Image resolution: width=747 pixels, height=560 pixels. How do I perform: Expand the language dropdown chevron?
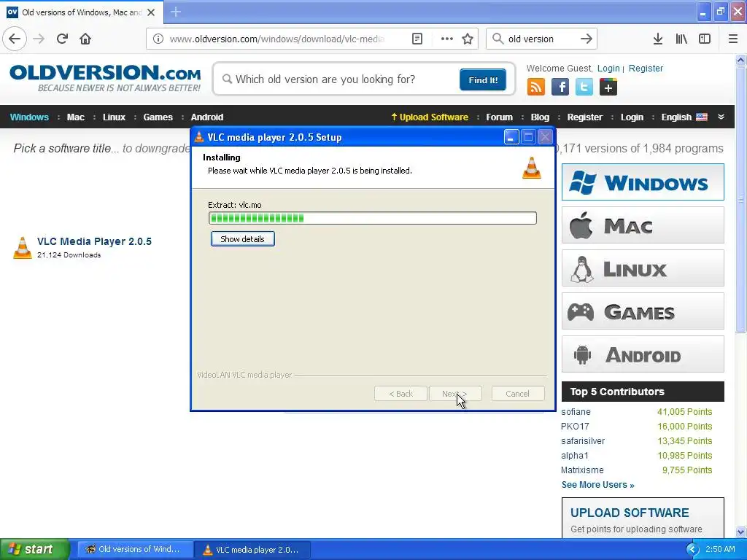(x=721, y=117)
